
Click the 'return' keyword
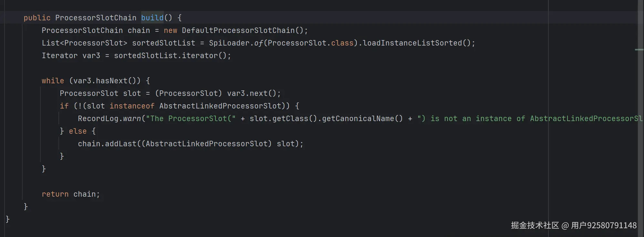55,194
